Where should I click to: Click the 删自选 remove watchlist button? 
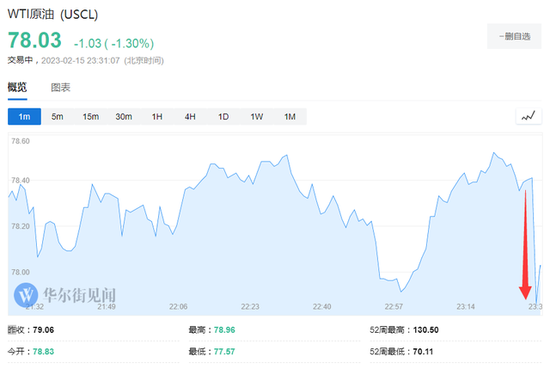pos(514,36)
